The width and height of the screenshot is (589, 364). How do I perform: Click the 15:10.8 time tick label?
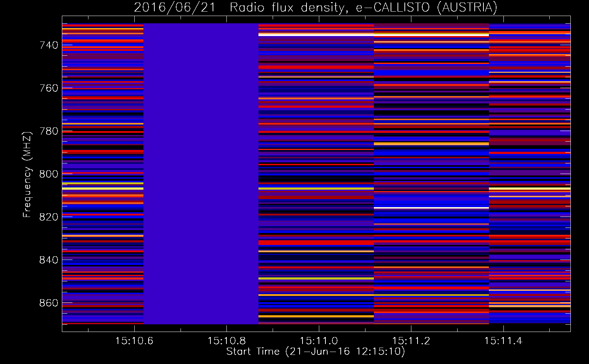(226, 341)
